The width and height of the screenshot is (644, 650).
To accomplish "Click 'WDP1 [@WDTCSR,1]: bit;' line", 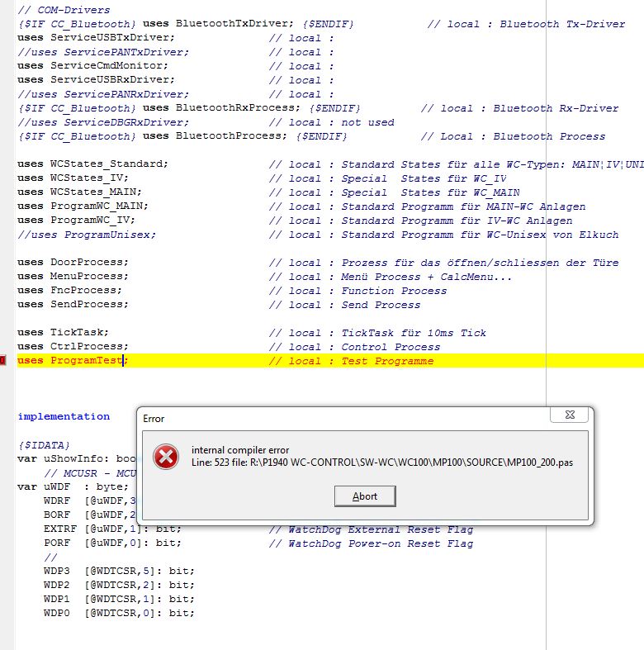I will coord(119,600).
